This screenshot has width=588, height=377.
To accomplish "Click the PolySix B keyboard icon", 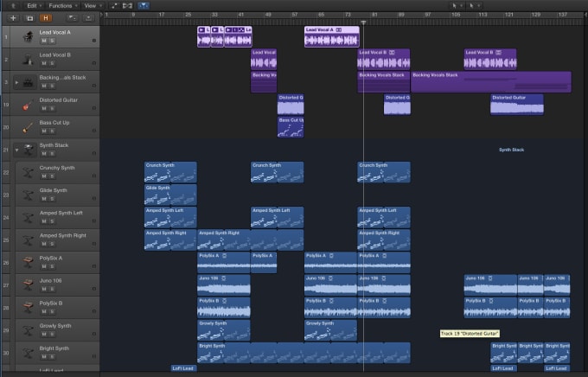I will coord(28,307).
